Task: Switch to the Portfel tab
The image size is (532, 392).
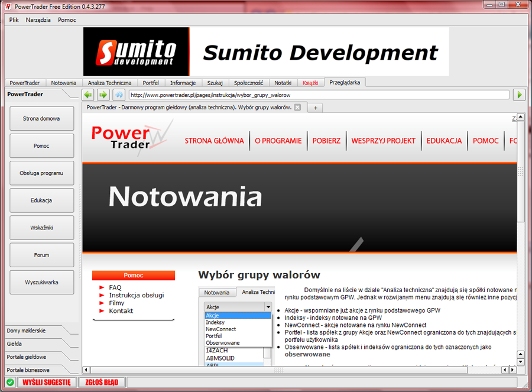Action: point(151,83)
